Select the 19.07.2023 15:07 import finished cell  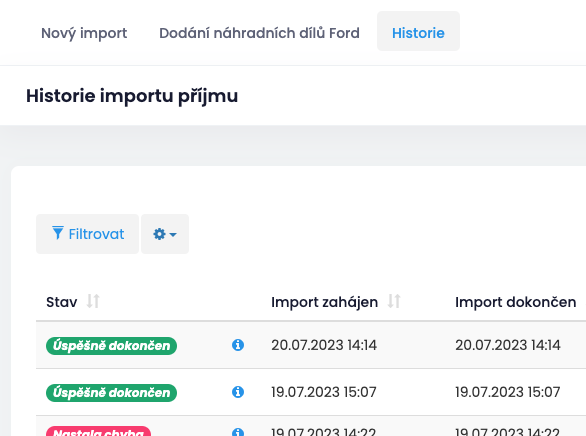point(508,392)
